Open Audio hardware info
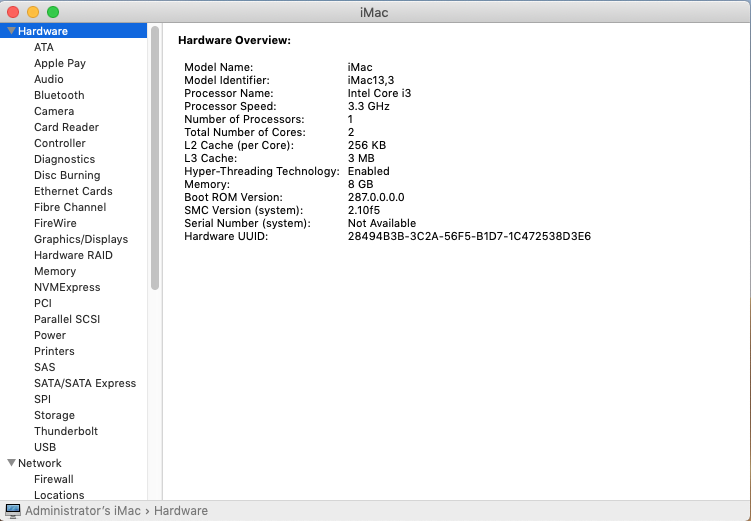Screen dimensions: 751x521 (48, 79)
